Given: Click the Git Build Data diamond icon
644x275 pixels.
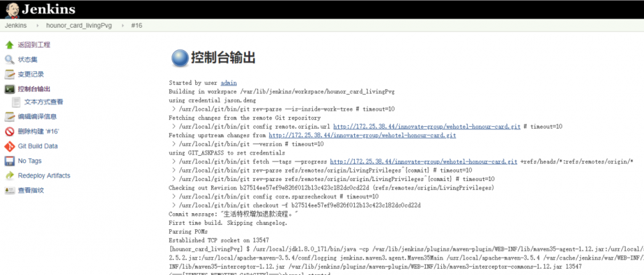Looking at the screenshot, I should coord(10,147).
